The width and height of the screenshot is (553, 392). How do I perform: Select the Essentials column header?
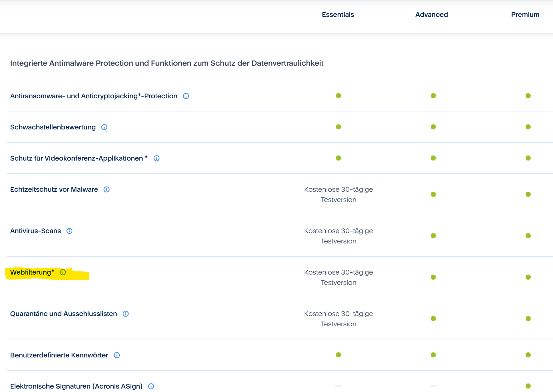tap(338, 15)
